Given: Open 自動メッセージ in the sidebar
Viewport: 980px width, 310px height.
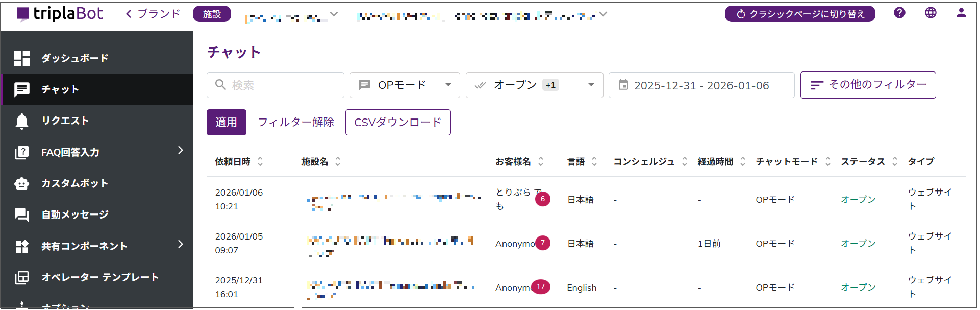Looking at the screenshot, I should coord(74,214).
